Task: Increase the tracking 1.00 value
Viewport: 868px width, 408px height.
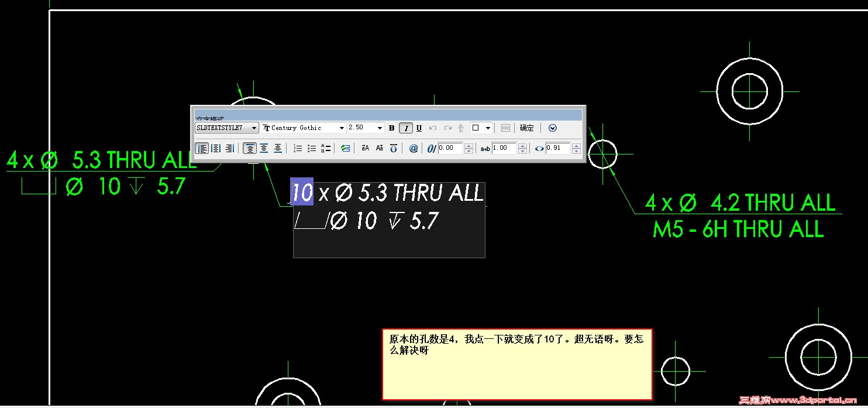Action: [522, 146]
